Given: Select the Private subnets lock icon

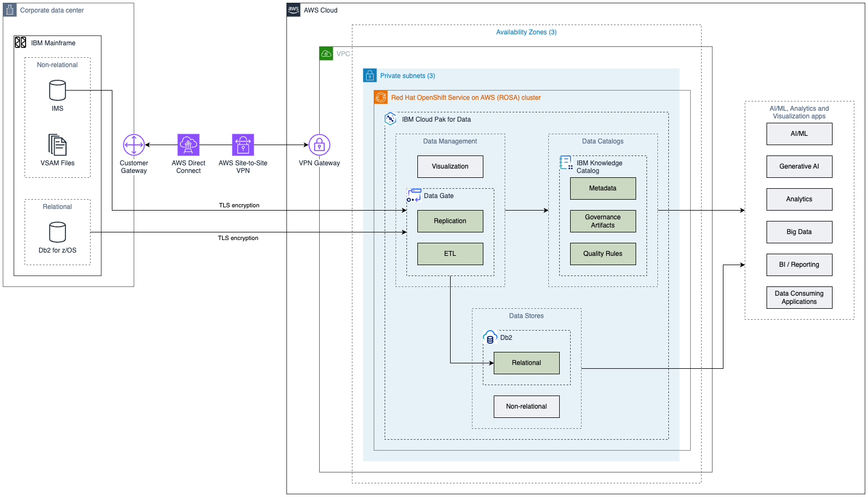Looking at the screenshot, I should coord(370,75).
